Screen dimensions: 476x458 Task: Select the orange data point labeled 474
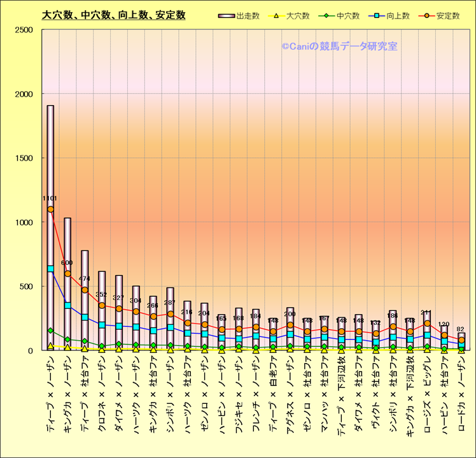coord(84,290)
